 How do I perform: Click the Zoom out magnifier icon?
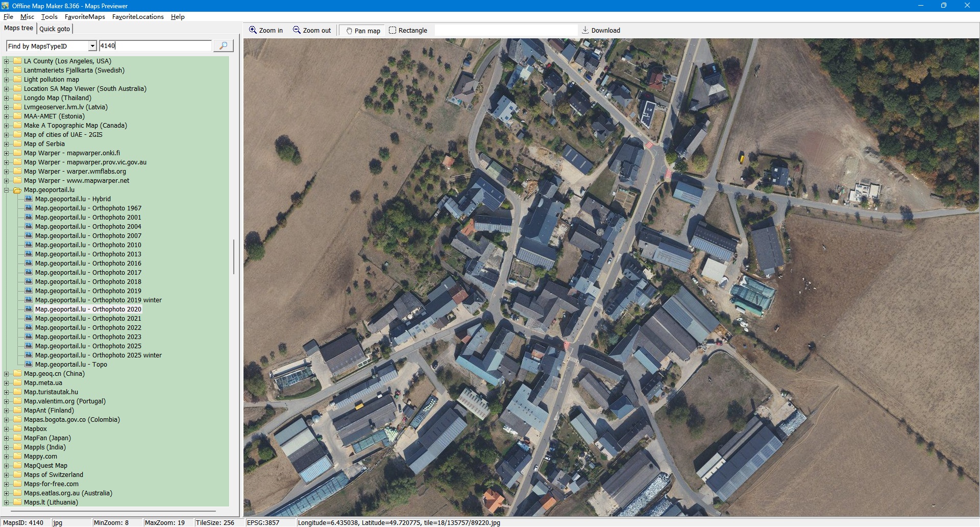(x=297, y=30)
